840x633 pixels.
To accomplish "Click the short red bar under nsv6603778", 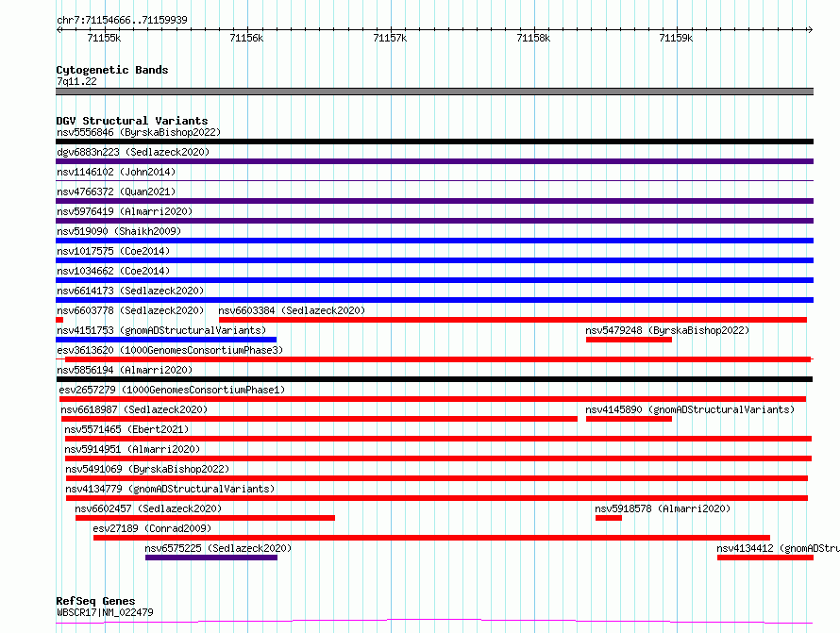I will (59, 320).
